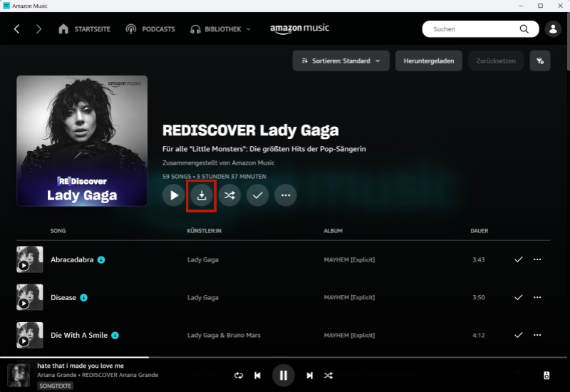Pause the current song
The height and width of the screenshot is (392, 570).
click(x=283, y=376)
